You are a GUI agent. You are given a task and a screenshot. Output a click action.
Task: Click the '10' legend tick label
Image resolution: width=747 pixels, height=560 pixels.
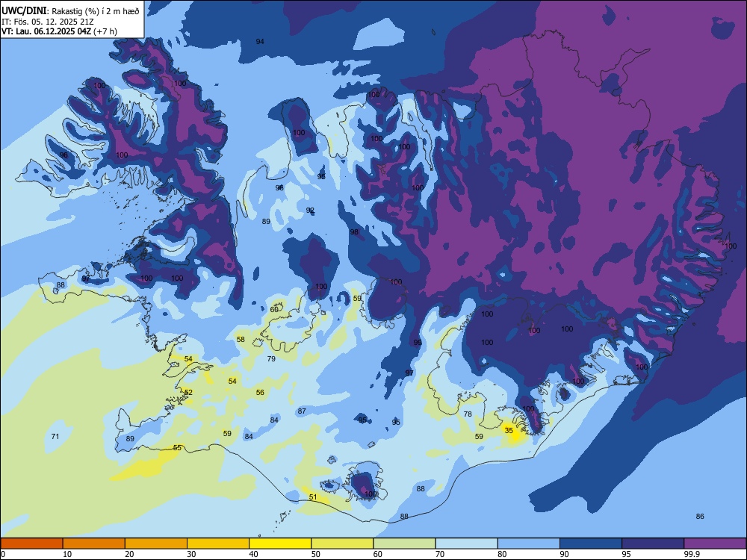pos(68,554)
